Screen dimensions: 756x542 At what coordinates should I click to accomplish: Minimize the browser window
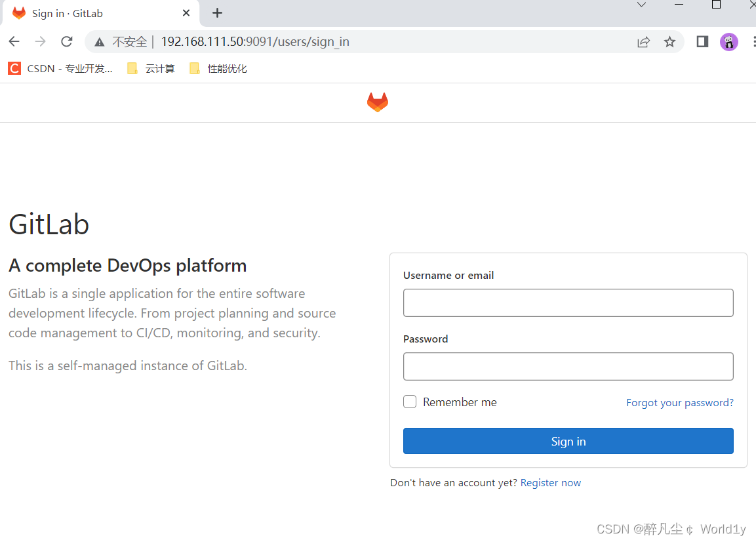[679, 5]
